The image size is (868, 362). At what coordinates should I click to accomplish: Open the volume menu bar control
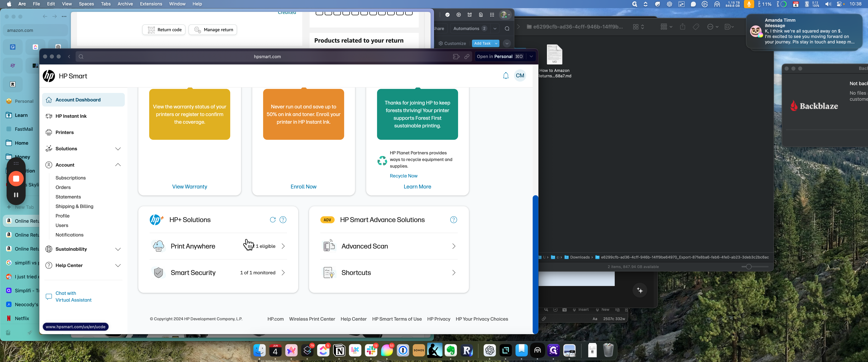[828, 4]
